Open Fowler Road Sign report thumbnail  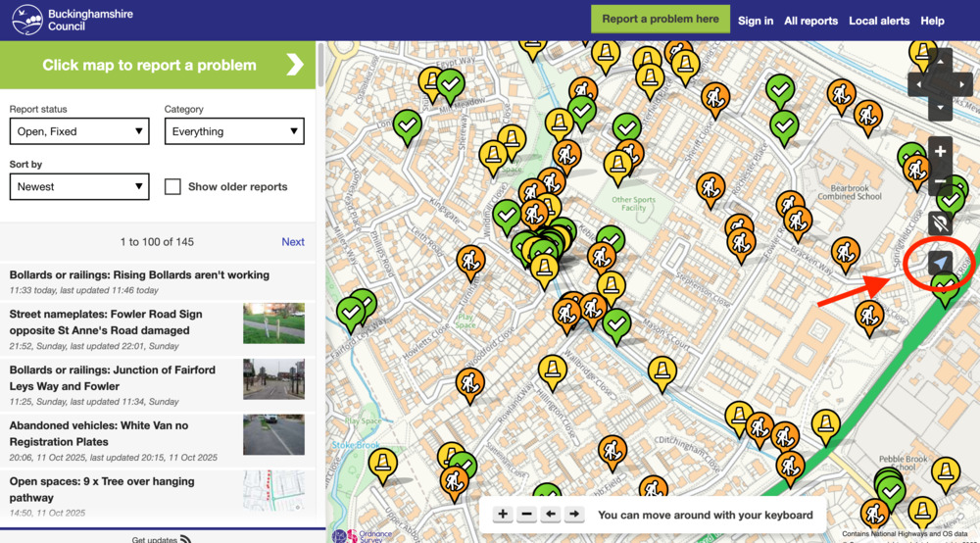(273, 323)
